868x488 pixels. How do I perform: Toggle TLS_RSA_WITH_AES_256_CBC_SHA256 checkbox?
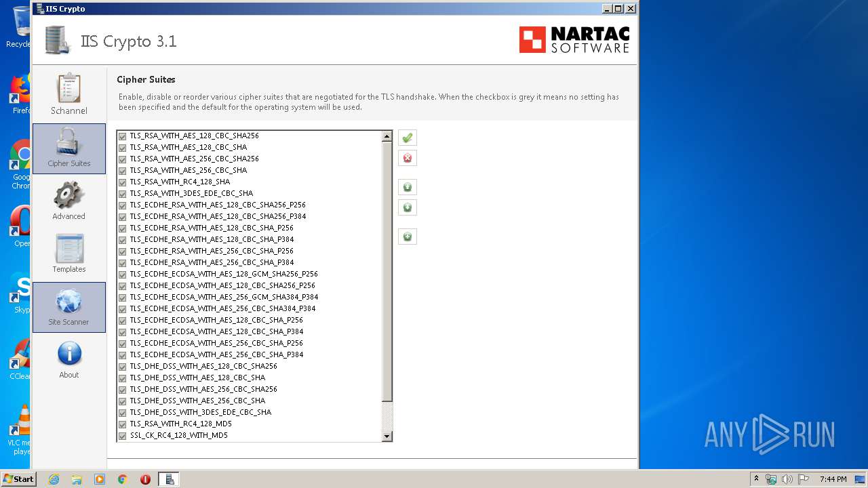point(123,159)
